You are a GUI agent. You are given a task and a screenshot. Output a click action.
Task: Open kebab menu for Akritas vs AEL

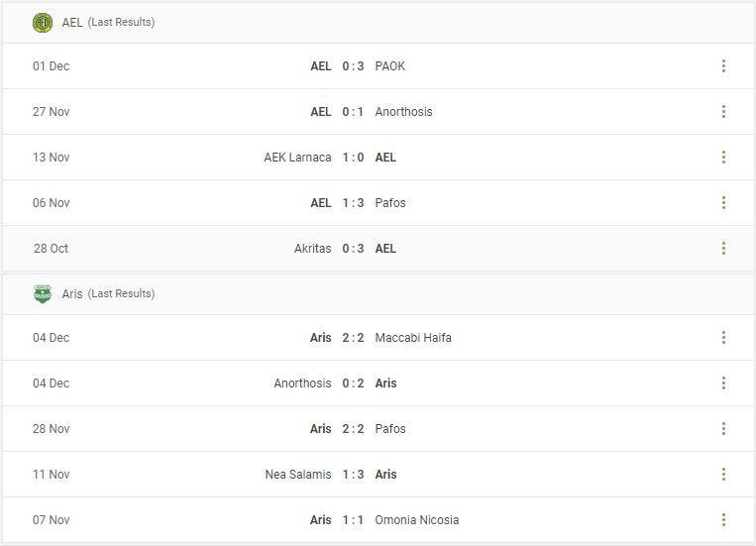pyautogui.click(x=723, y=249)
